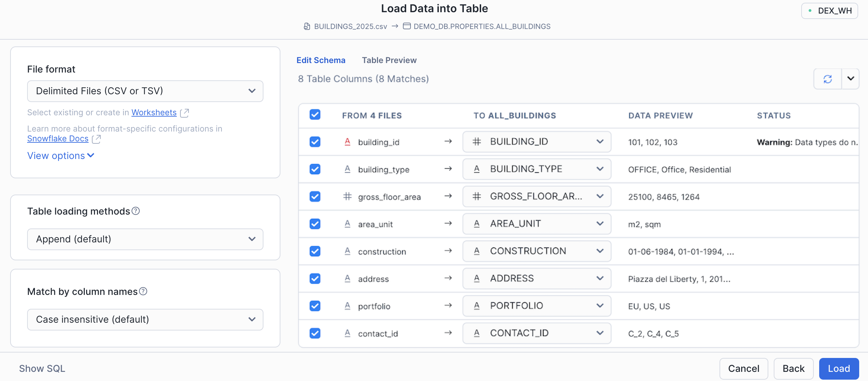
Task: Select the Edit Schema tab
Action: [321, 60]
